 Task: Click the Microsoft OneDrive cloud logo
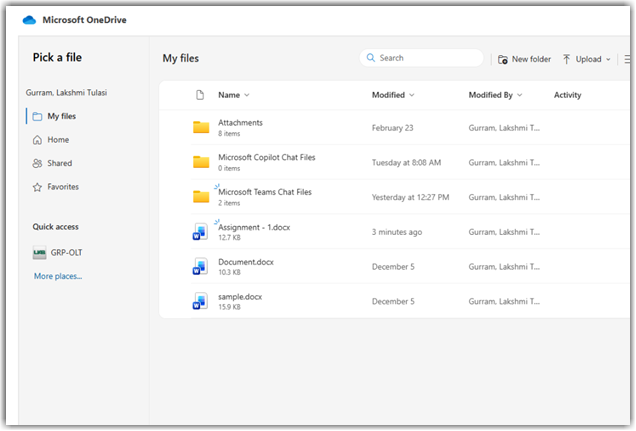(29, 19)
